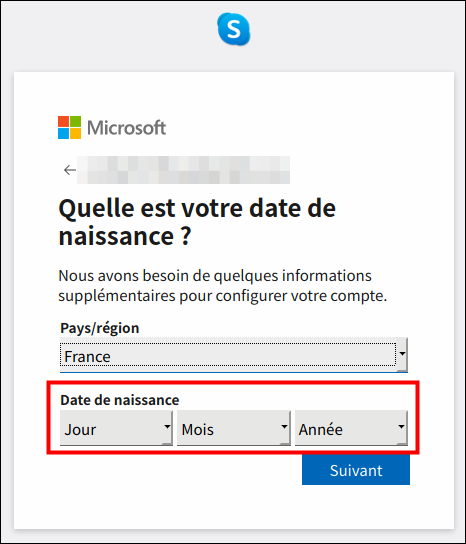
Task: Select the France value text in country field
Action: (87, 357)
